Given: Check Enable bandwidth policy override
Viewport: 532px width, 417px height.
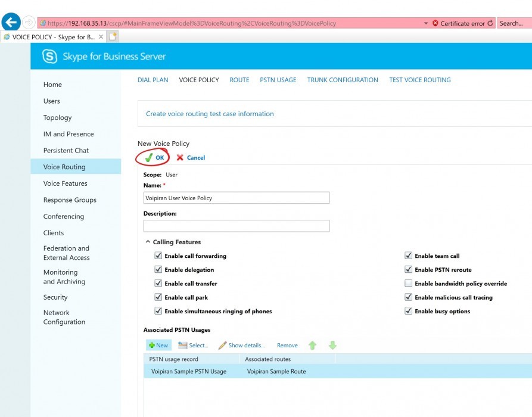Looking at the screenshot, I should 409,284.
